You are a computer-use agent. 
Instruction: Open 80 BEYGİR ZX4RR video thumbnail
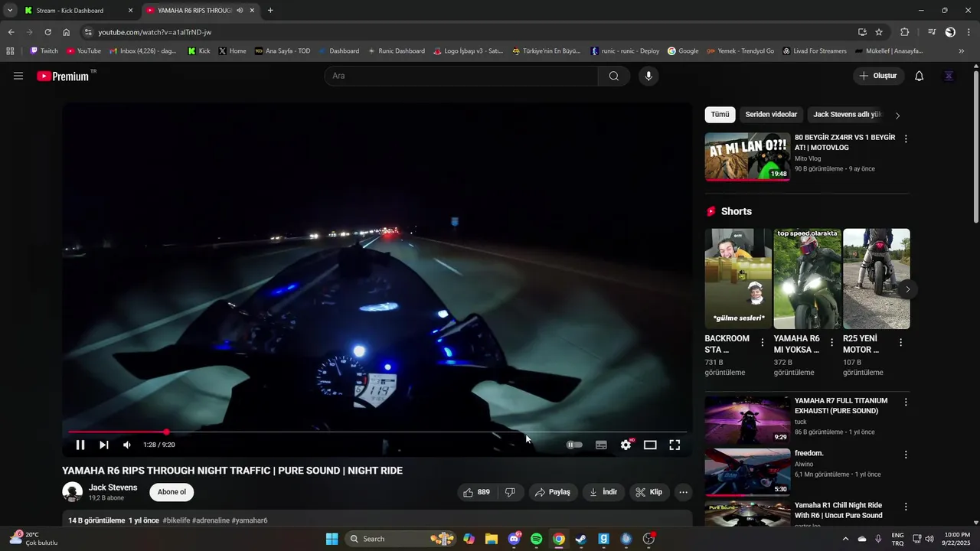[747, 157]
